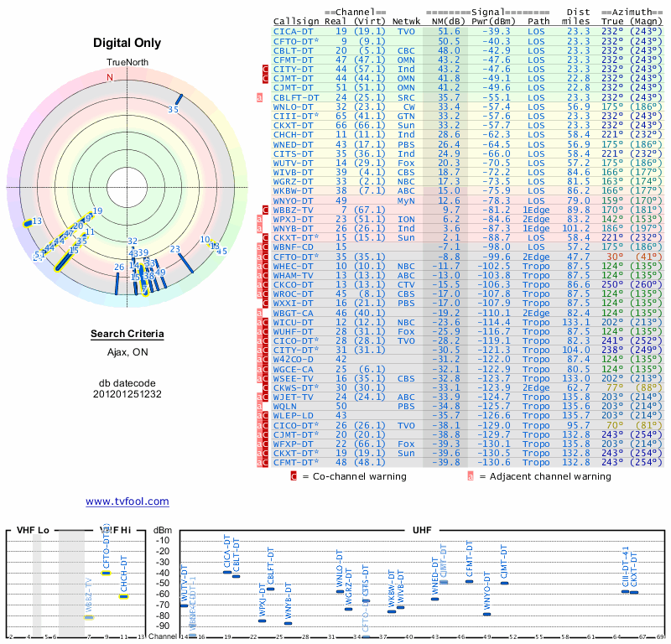
Task: Click the CITS-DT callsign in the table
Action: tap(293, 154)
